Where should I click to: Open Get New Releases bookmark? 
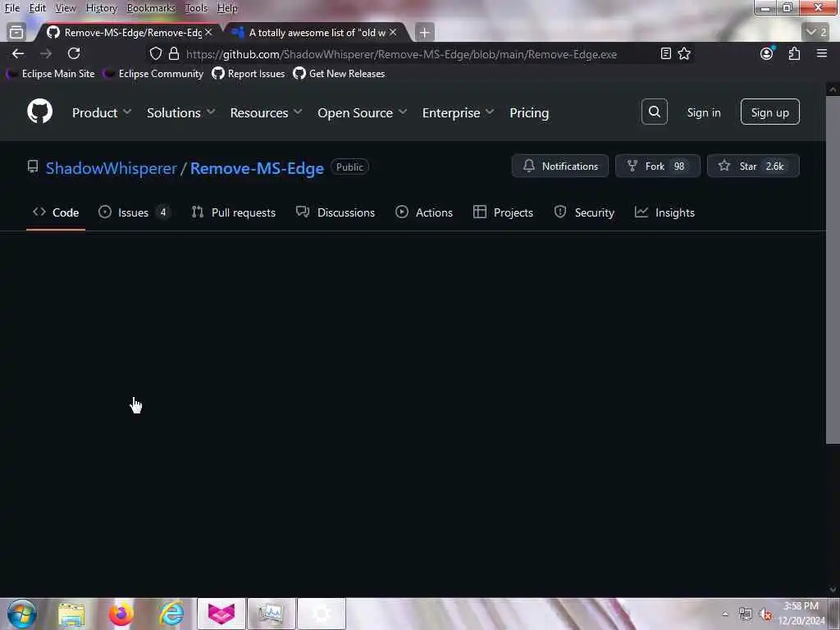pyautogui.click(x=339, y=74)
